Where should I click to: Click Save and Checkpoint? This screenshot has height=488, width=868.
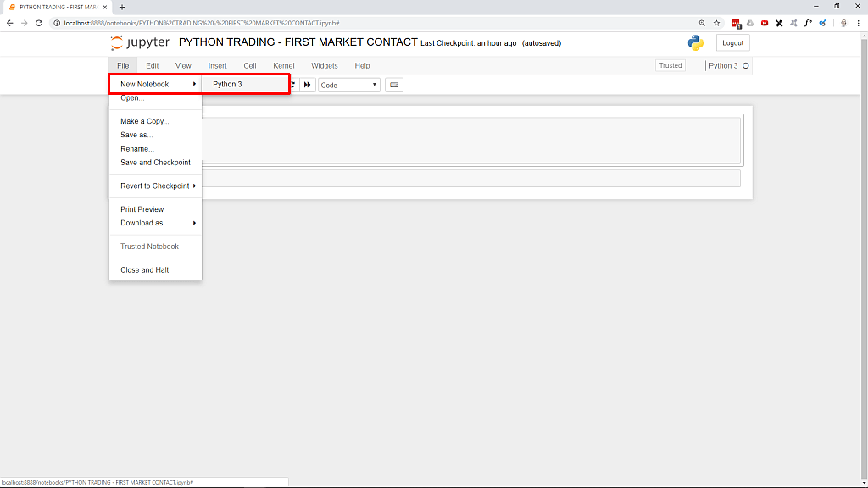[155, 163]
